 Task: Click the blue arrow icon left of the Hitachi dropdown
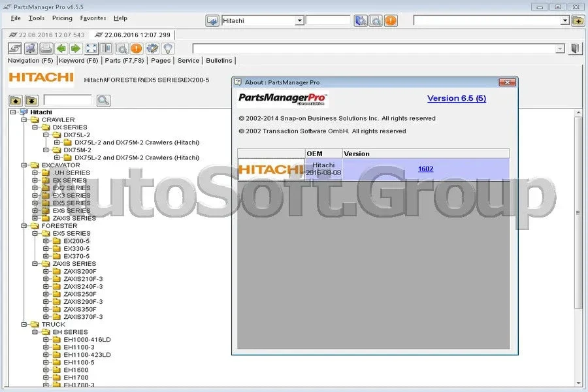pyautogui.click(x=212, y=21)
